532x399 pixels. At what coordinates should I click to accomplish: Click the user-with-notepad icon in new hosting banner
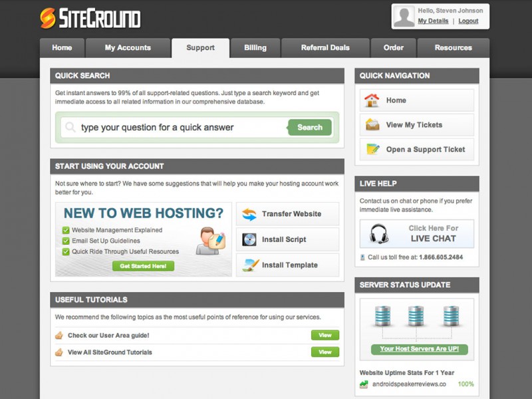tap(210, 241)
